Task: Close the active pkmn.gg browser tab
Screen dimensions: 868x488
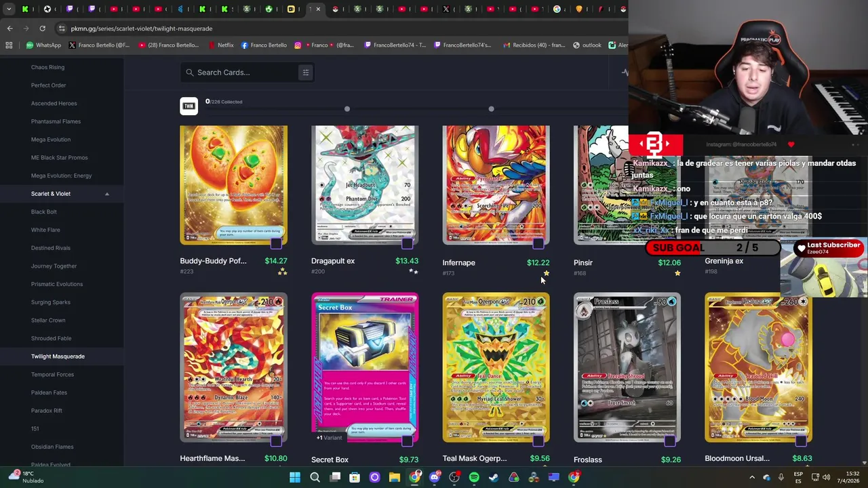Action: [318, 9]
